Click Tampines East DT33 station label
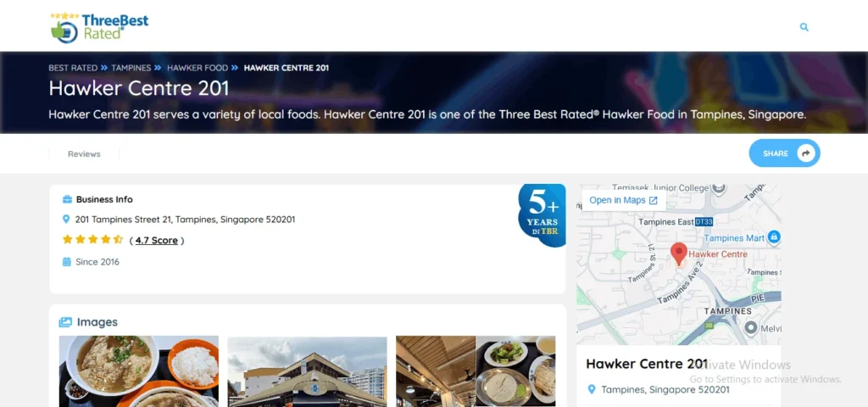The image size is (868, 407). coord(676,222)
